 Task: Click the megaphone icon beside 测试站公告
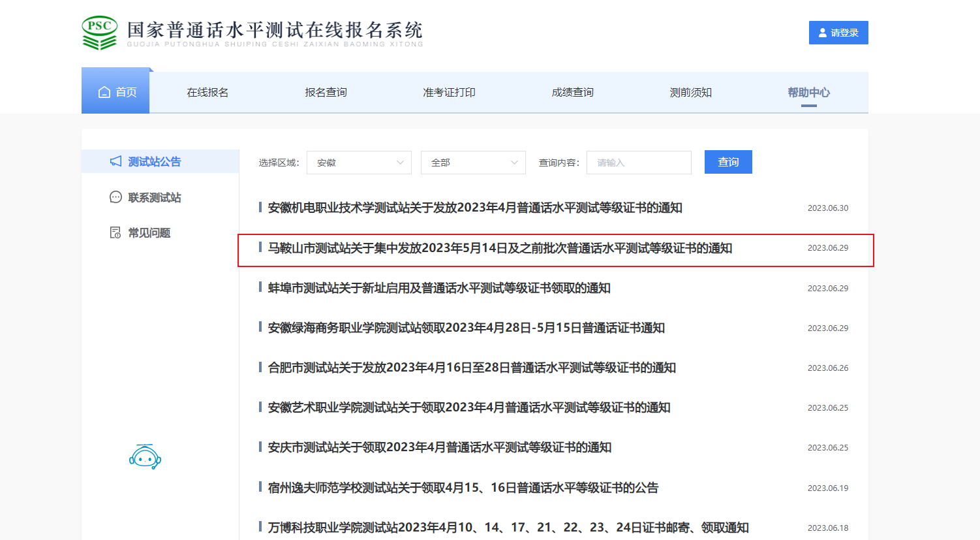[x=115, y=161]
